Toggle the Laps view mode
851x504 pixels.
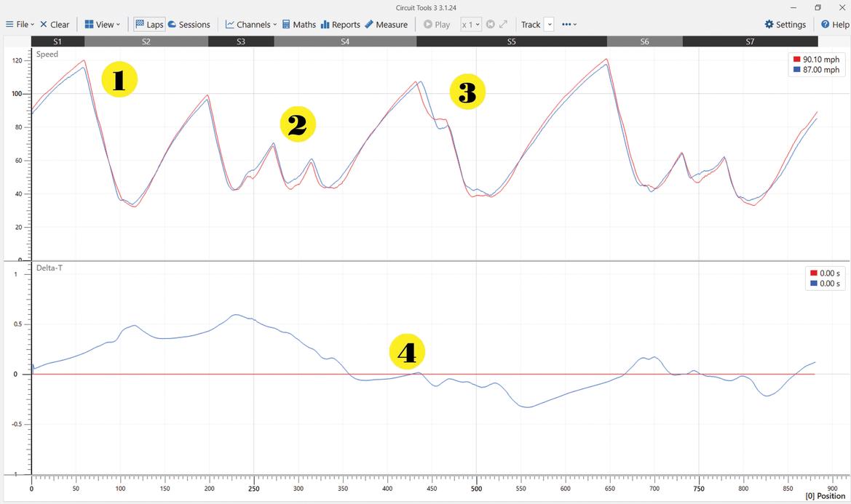pyautogui.click(x=149, y=24)
